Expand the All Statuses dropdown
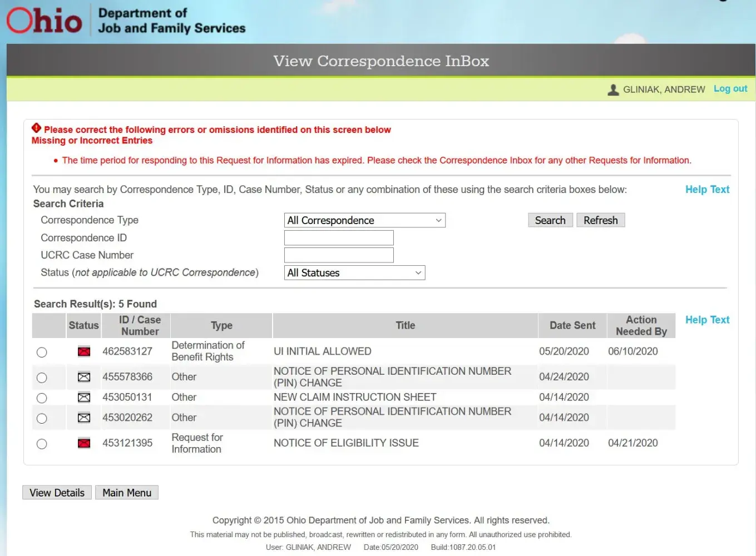This screenshot has width=756, height=556. (354, 273)
